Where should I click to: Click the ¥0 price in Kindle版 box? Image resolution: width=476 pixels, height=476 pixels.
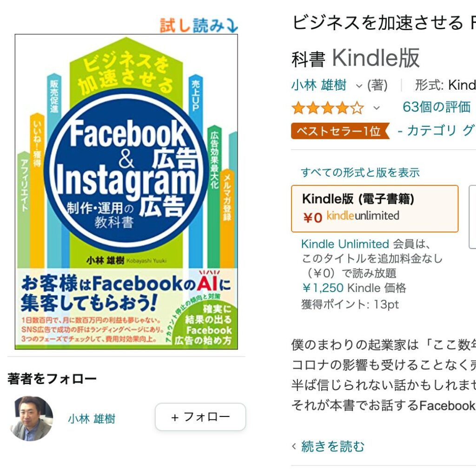coord(313,217)
